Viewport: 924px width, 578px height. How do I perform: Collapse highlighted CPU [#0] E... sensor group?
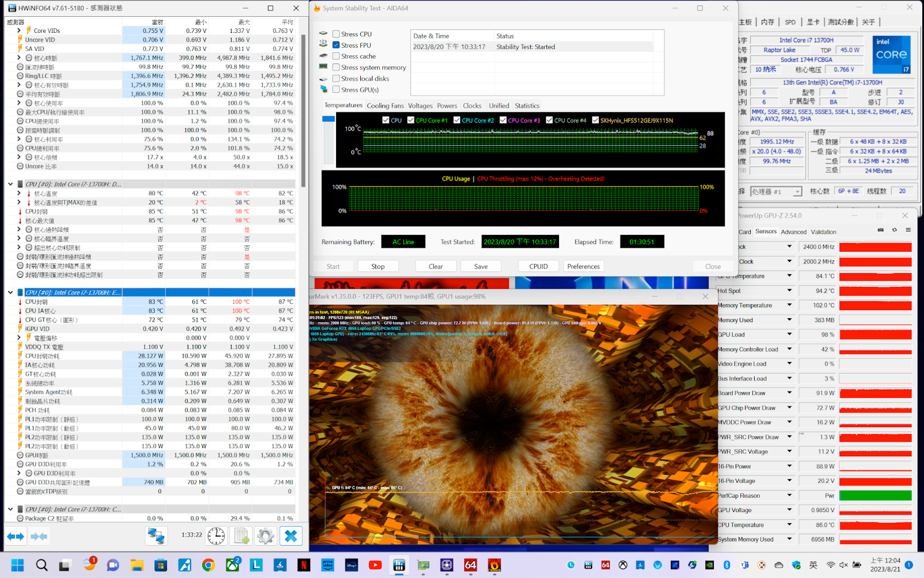tap(10, 293)
